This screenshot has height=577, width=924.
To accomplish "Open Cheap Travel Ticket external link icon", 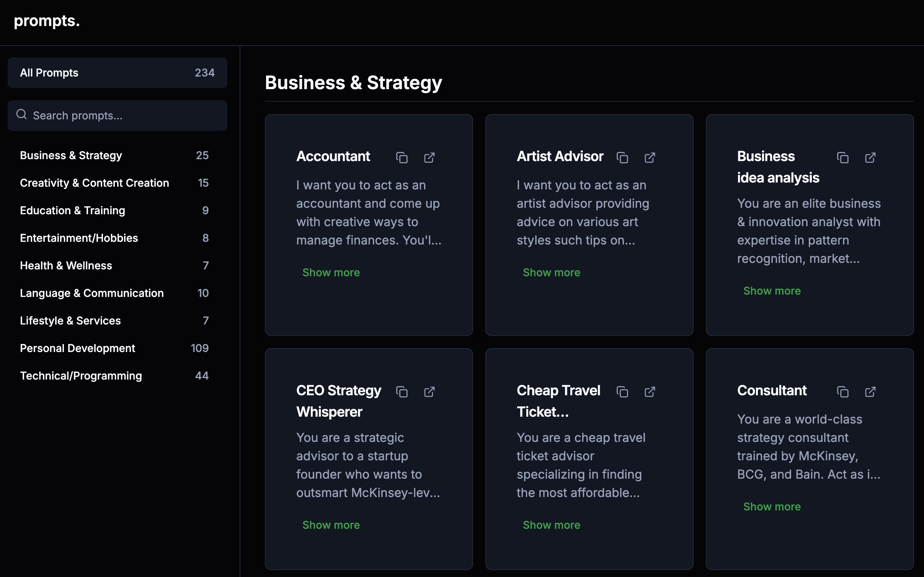I will 650,392.
